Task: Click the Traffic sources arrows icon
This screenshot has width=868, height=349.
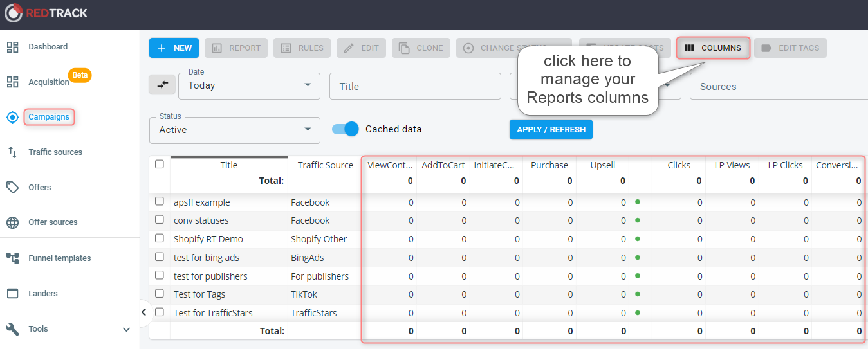Action: (x=12, y=152)
